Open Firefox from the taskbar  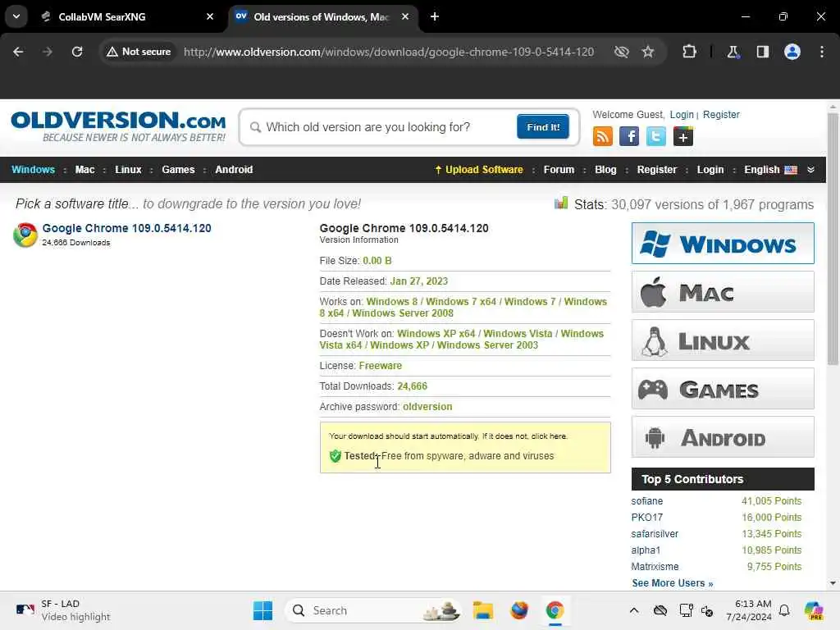(519, 610)
